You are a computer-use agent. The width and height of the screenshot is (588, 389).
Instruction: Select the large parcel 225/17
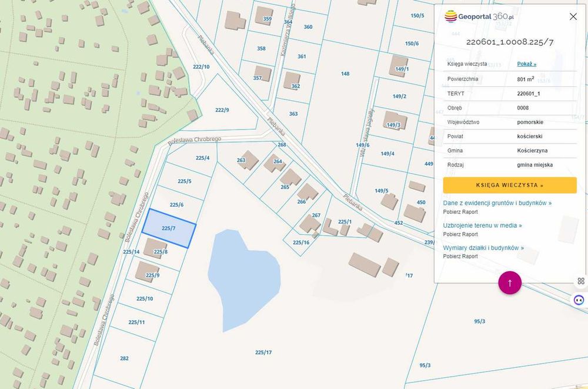tap(263, 352)
